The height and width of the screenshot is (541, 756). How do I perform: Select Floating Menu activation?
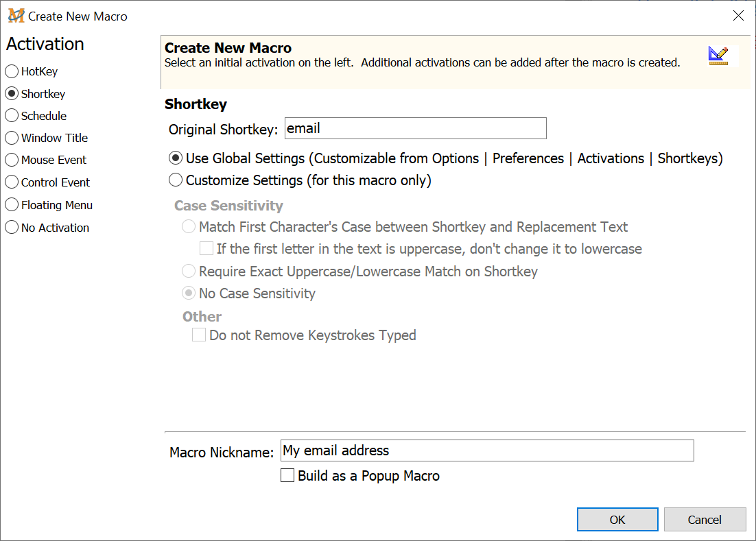[12, 205]
